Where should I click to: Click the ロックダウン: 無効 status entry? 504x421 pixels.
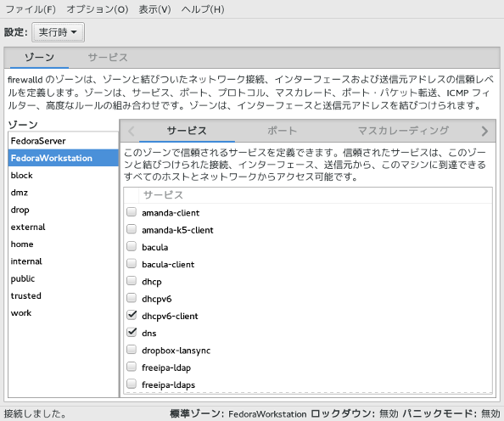tap(355, 413)
